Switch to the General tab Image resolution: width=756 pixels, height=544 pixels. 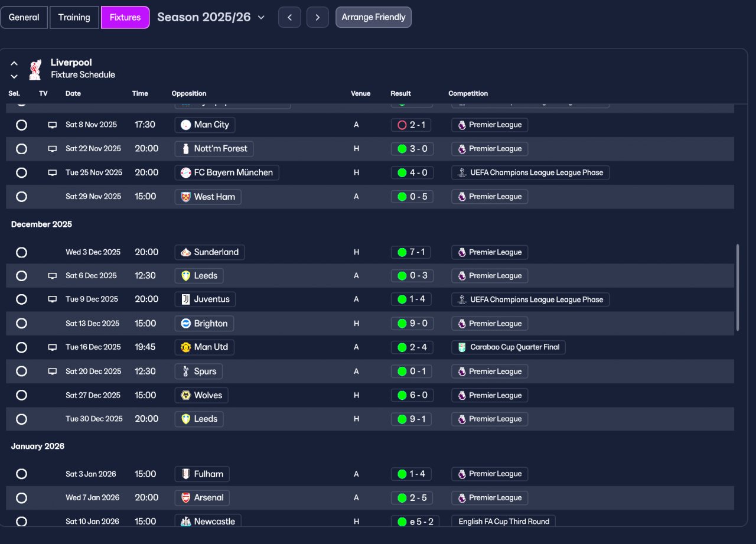[x=24, y=17]
